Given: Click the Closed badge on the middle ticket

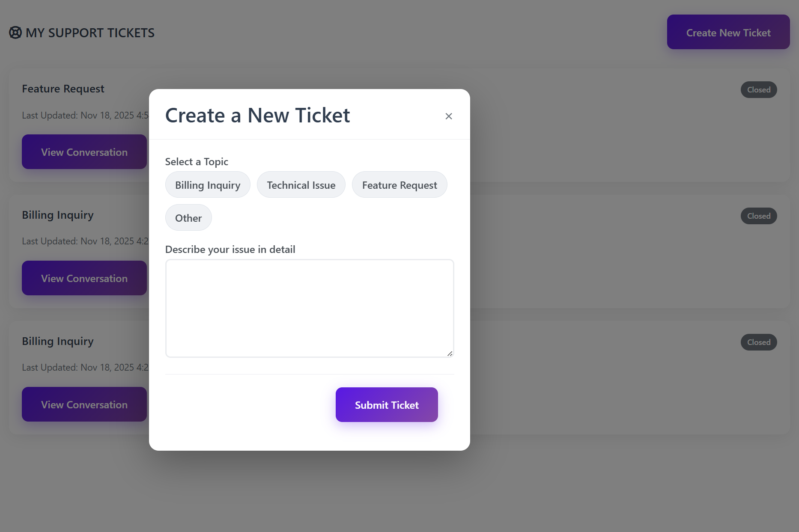Looking at the screenshot, I should point(758,216).
